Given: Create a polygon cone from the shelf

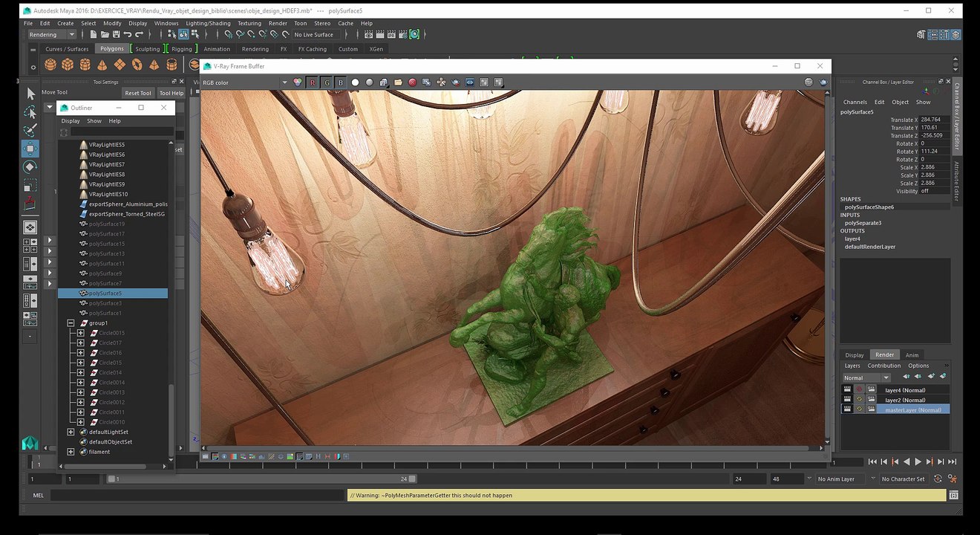Looking at the screenshot, I should click(x=102, y=65).
